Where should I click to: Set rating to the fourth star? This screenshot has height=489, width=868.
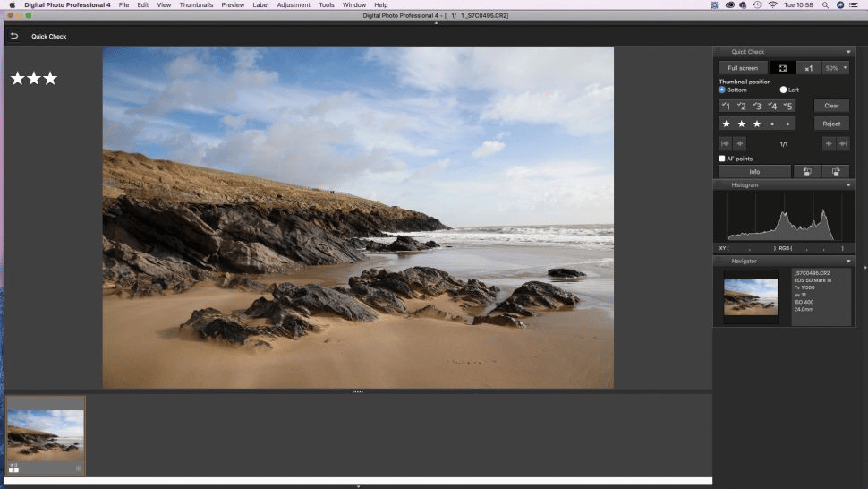772,124
